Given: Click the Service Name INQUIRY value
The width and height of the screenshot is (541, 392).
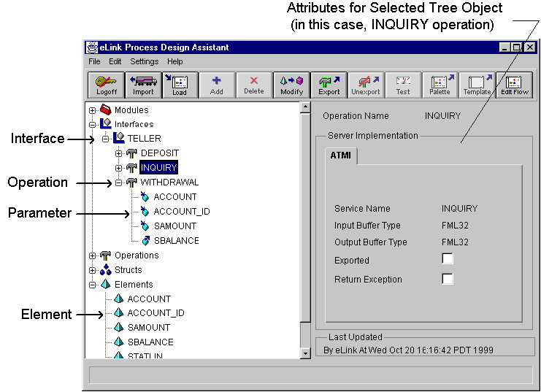Looking at the screenshot, I should [x=459, y=209].
